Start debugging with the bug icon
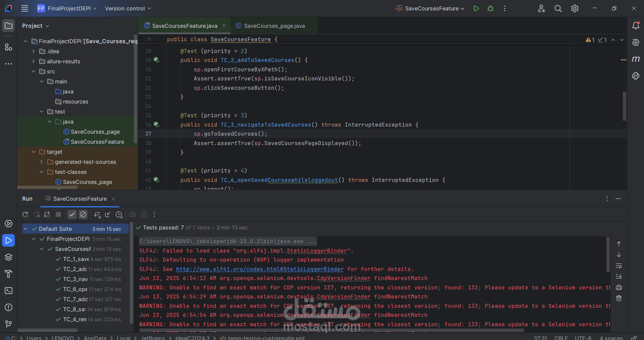The height and width of the screenshot is (340, 644). point(490,8)
